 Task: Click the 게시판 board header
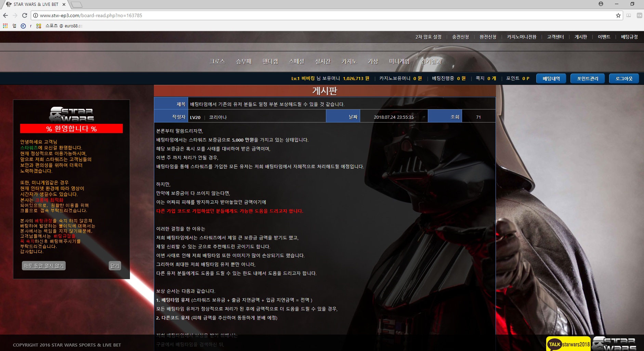coord(325,91)
